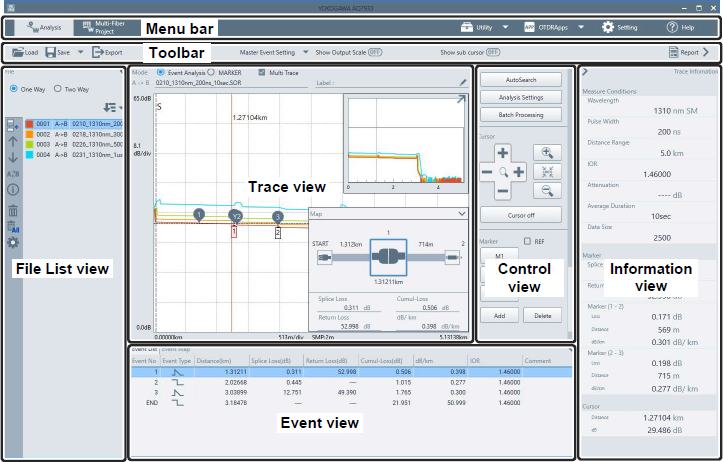Enable the REF marker checkbox
Screen dimensions: 723x462
(528, 241)
